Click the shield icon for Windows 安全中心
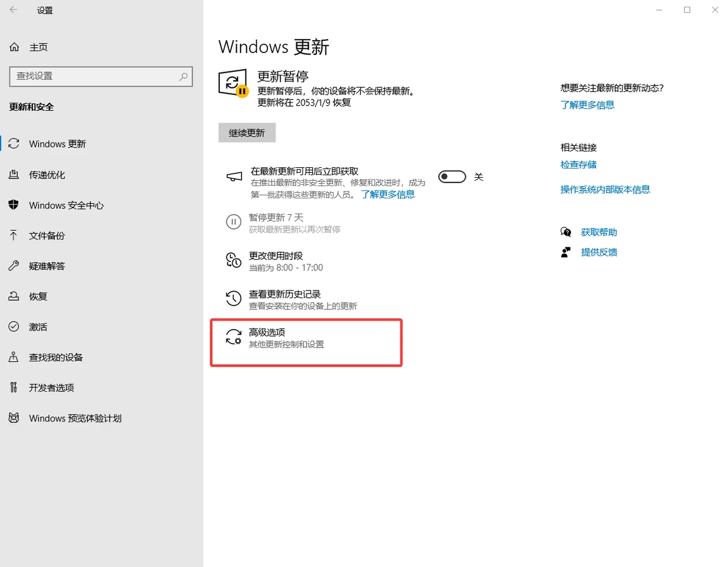Image resolution: width=728 pixels, height=567 pixels. pyautogui.click(x=14, y=204)
